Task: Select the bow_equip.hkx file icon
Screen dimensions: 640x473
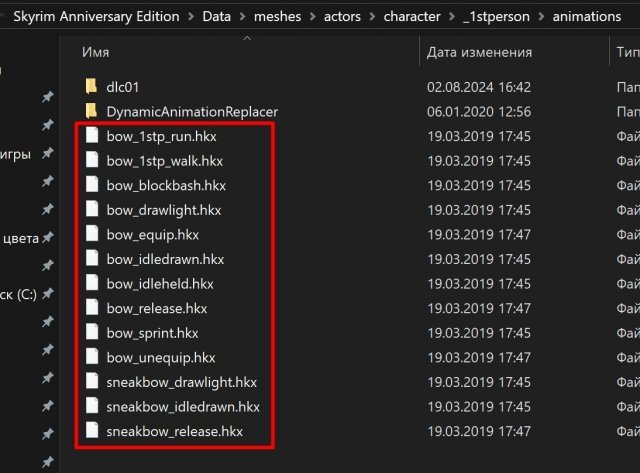Action: (x=92, y=234)
